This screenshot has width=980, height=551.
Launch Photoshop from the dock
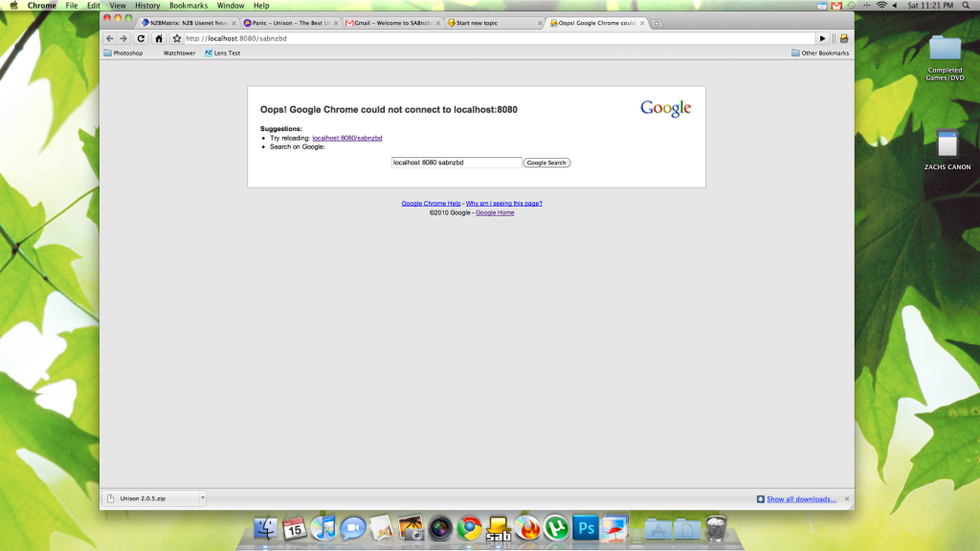tap(586, 528)
